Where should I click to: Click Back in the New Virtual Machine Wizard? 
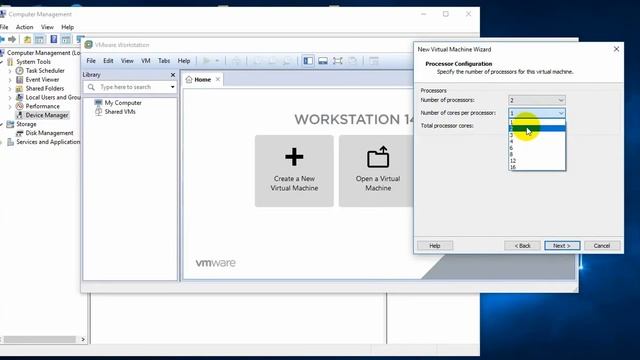(522, 246)
